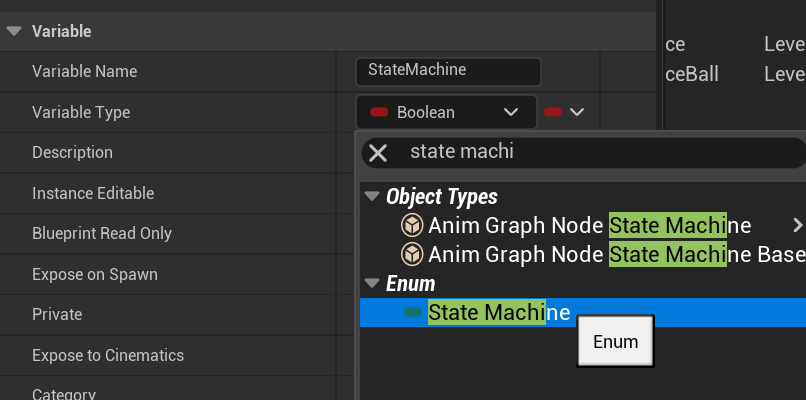Select Anim Graph Node State Machine type
This screenshot has height=400, width=806.
click(590, 225)
